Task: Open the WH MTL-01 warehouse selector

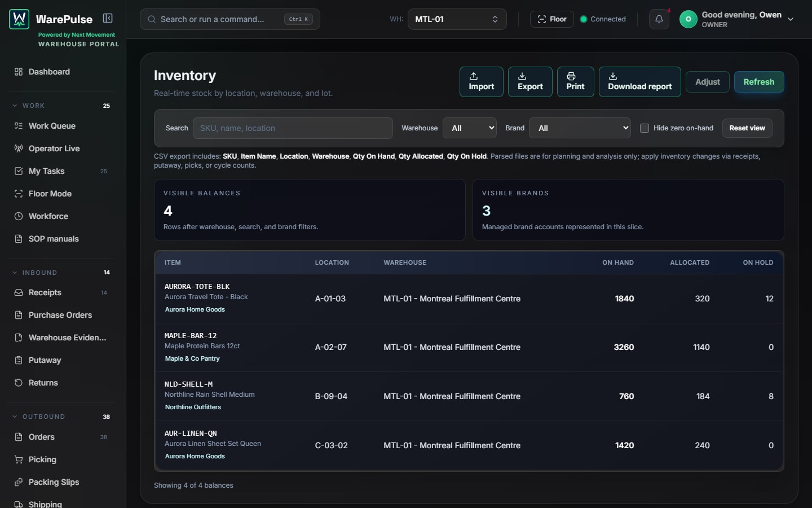Action: pos(457,19)
